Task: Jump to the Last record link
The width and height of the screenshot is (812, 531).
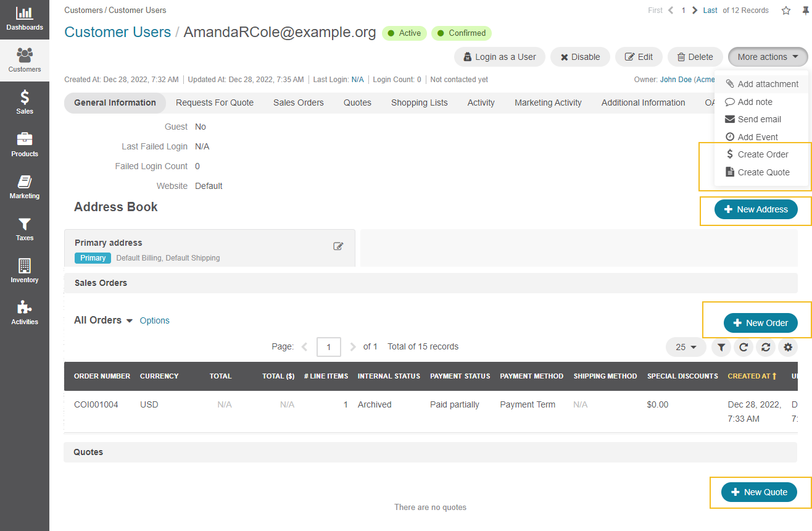Action: (x=710, y=10)
